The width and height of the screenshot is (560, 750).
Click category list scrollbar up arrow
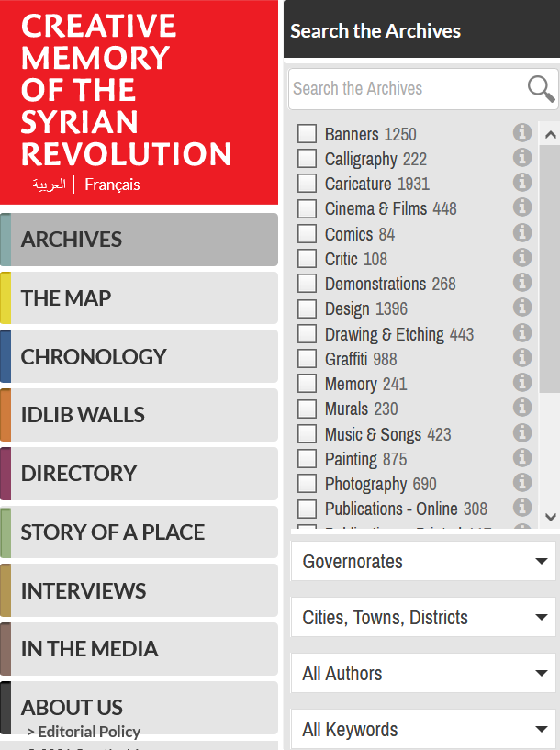click(550, 134)
